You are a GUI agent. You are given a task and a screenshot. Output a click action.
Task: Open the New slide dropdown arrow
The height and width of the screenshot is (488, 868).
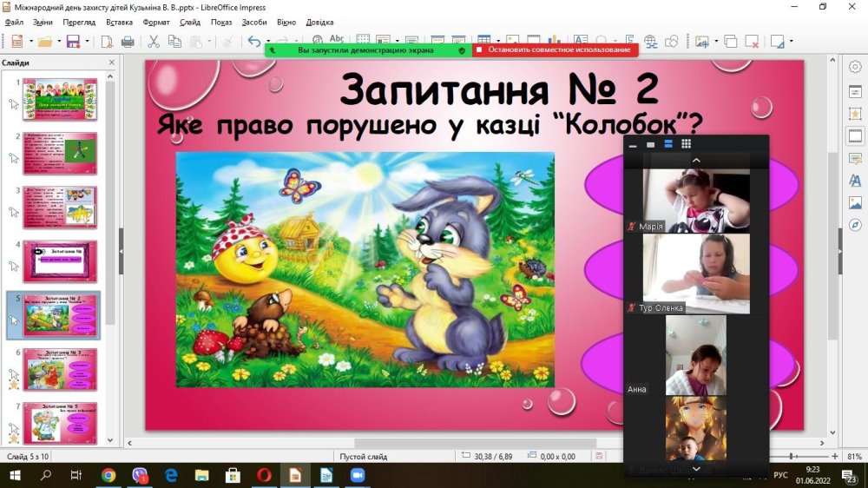coord(716,42)
